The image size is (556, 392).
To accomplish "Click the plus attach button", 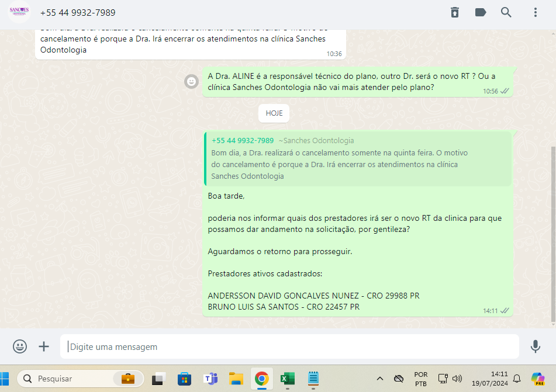I will click(x=44, y=346).
